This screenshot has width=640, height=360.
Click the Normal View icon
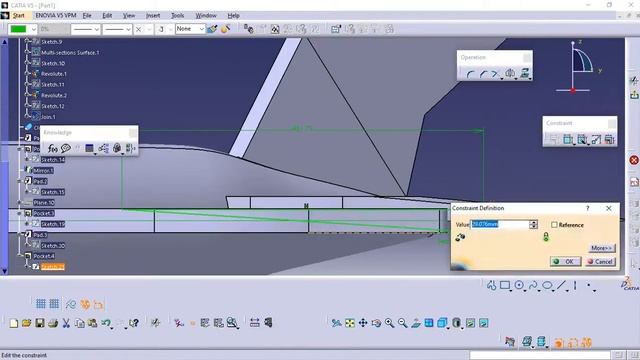click(416, 323)
